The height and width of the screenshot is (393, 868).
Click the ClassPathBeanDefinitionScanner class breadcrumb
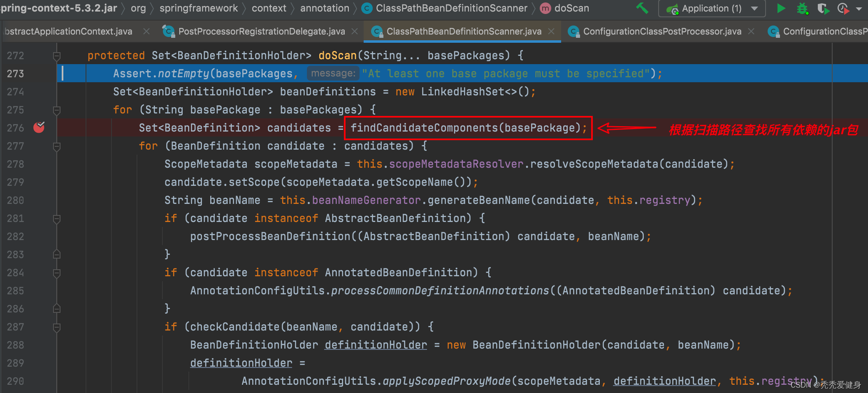[445, 8]
